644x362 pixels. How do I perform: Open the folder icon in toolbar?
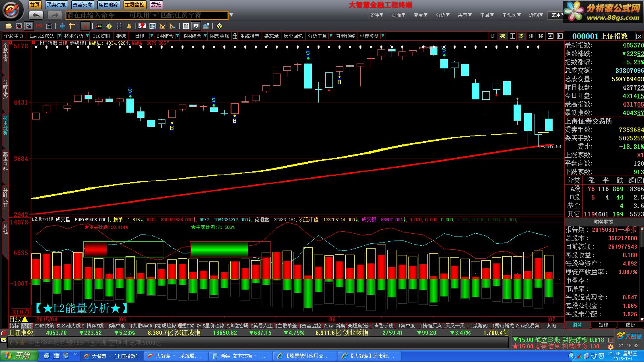point(8,26)
